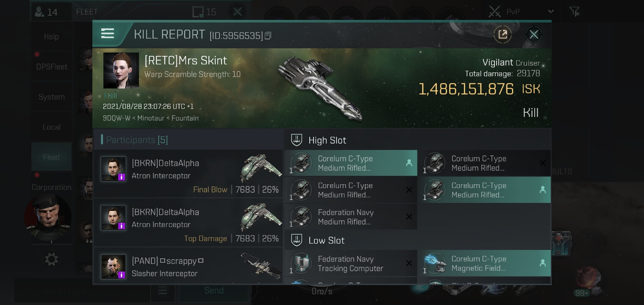The height and width of the screenshot is (305, 644).
Task: Select the System chat tab
Action: click(52, 97)
